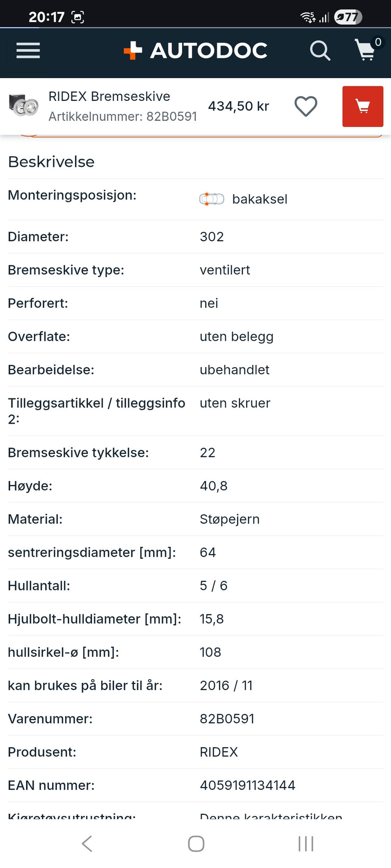Viewport: 391px width, 868px height.
Task: Tap the screenshot indicator in status bar
Action: tap(77, 17)
